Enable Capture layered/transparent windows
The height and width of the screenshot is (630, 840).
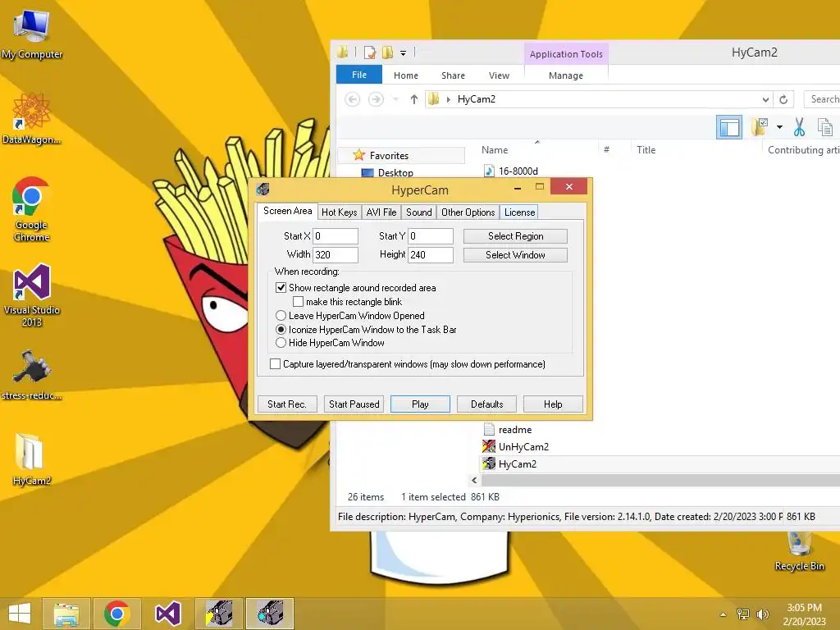click(276, 364)
